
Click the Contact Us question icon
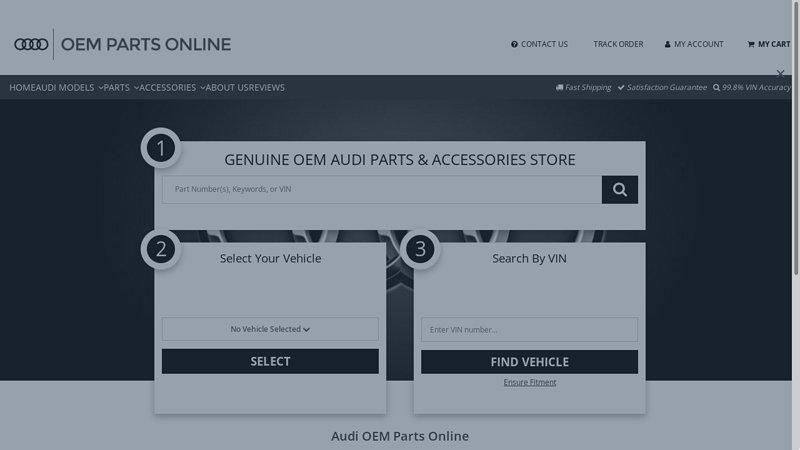pyautogui.click(x=514, y=44)
